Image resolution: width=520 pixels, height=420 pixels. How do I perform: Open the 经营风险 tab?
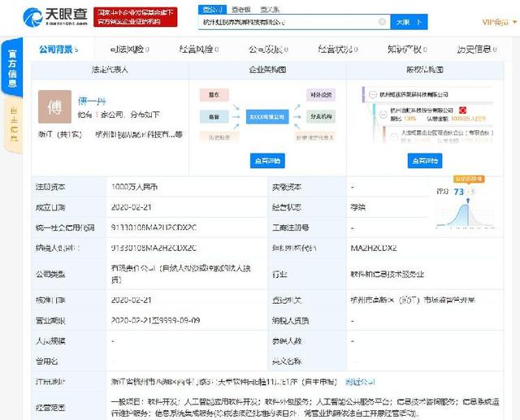pos(199,50)
